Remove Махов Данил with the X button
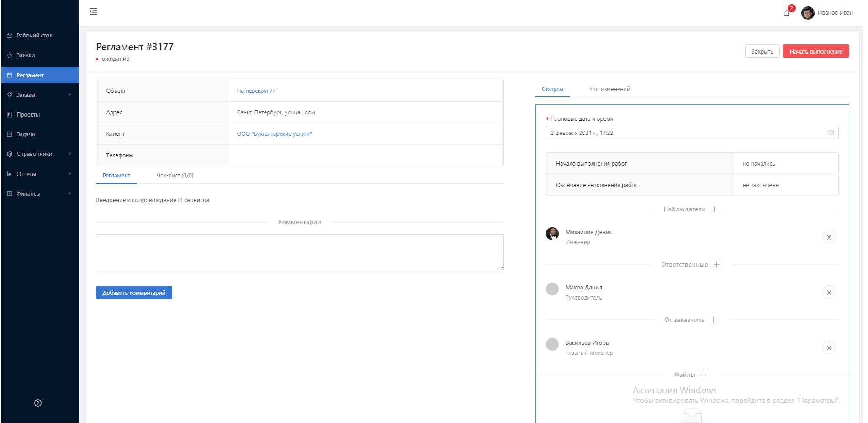Image resolution: width=868 pixels, height=423 pixels. point(829,293)
